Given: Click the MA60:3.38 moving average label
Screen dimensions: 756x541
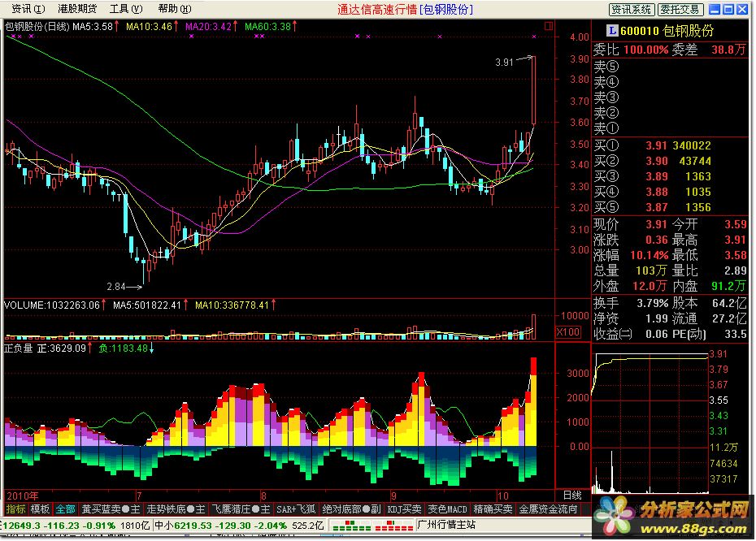Looking at the screenshot, I should pyautogui.click(x=271, y=27).
